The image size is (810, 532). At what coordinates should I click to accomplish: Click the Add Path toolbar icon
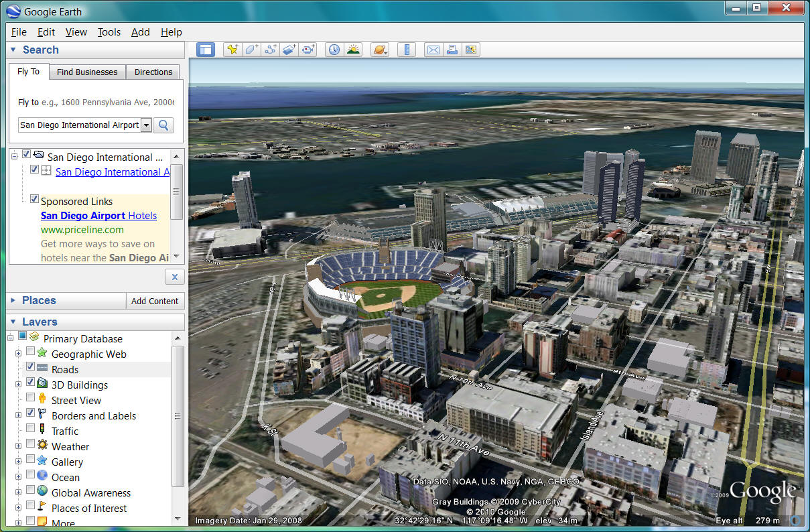[x=271, y=50]
